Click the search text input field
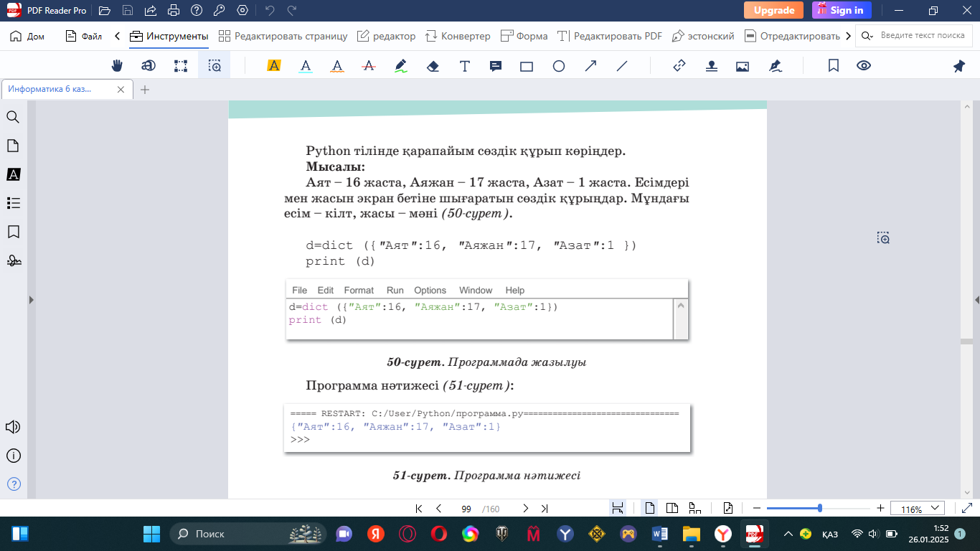This screenshot has width=980, height=551. click(x=922, y=36)
